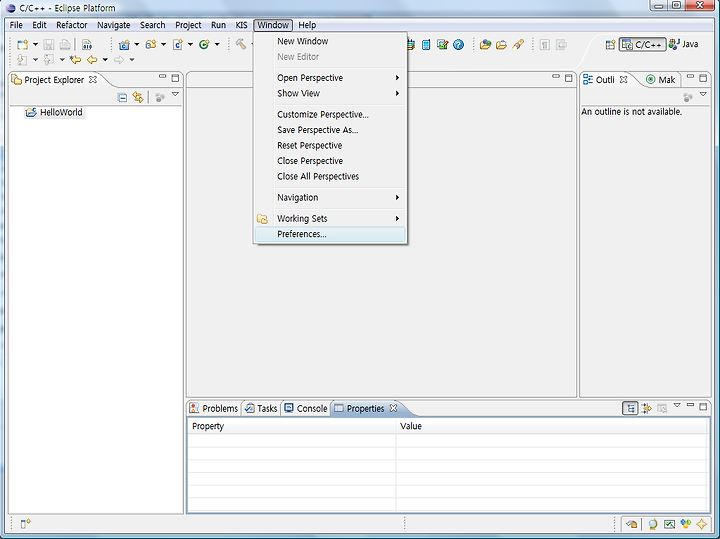Click the Last Edit Location arrow icon
Viewport: 720px width, 539px height.
[75, 60]
